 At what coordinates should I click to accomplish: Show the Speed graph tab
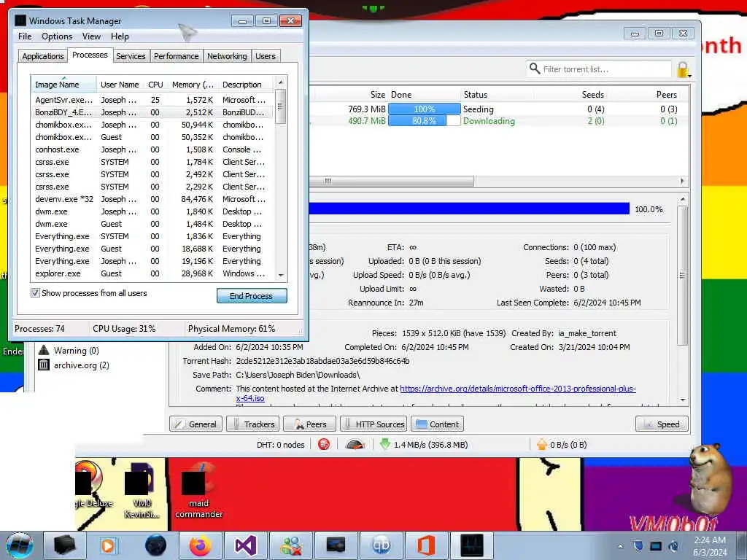pos(662,424)
